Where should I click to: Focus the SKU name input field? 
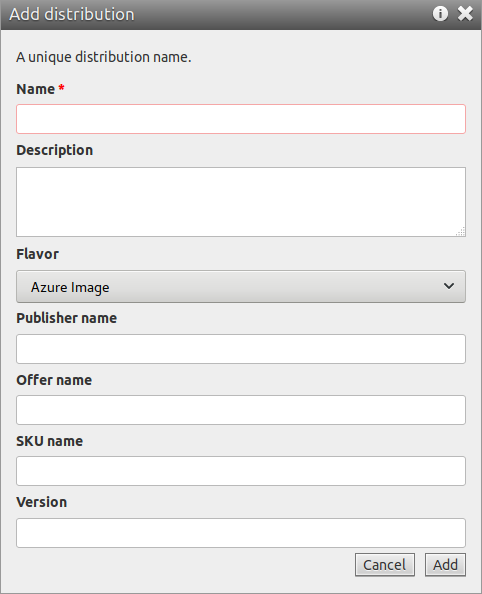click(241, 471)
